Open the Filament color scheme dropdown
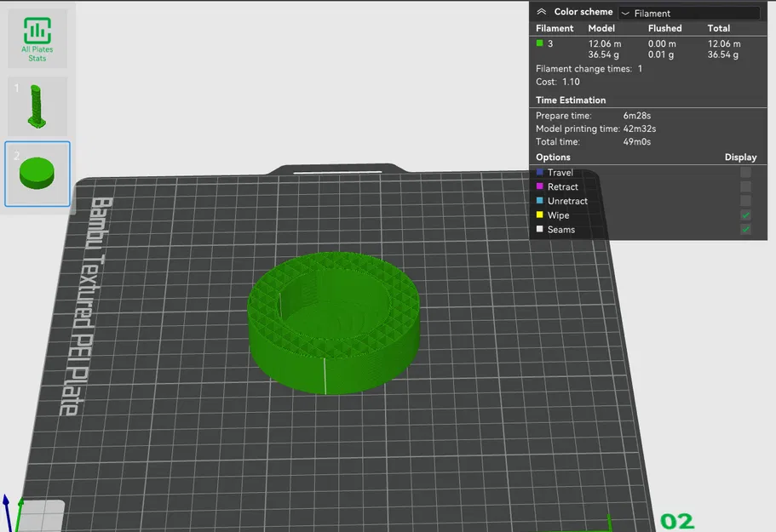Image resolution: width=776 pixels, height=532 pixels. 689,14
